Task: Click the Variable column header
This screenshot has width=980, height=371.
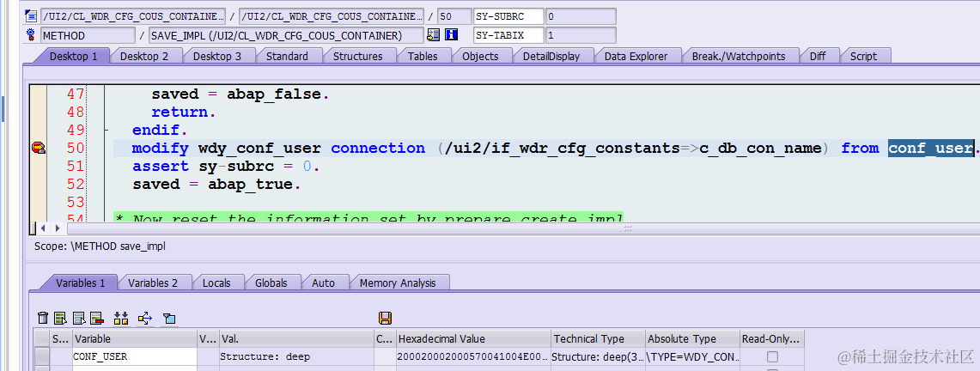Action: (x=134, y=338)
